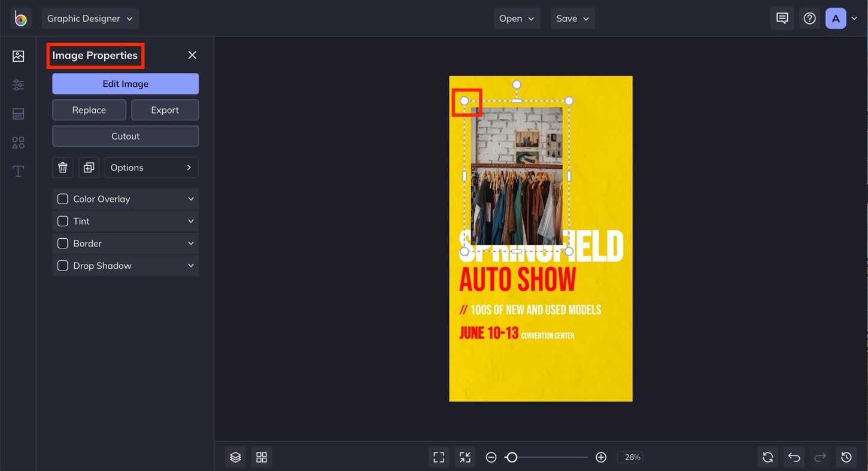This screenshot has width=868, height=471.
Task: Enable the Color Overlay checkbox
Action: click(x=62, y=198)
